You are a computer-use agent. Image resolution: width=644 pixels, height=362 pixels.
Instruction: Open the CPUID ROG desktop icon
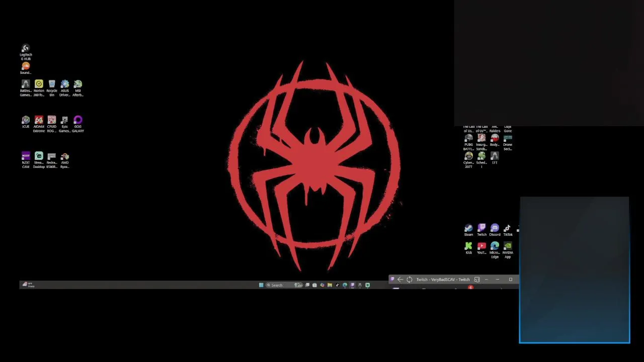pos(52,124)
